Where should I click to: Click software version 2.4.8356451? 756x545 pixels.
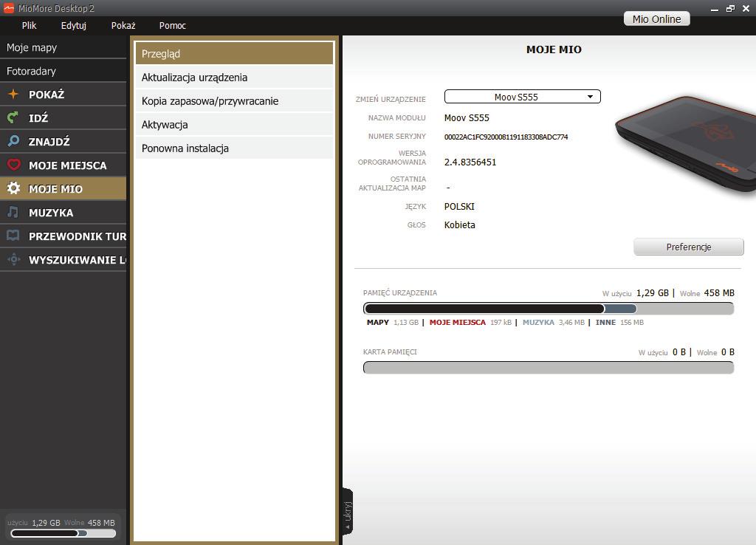tap(470, 162)
